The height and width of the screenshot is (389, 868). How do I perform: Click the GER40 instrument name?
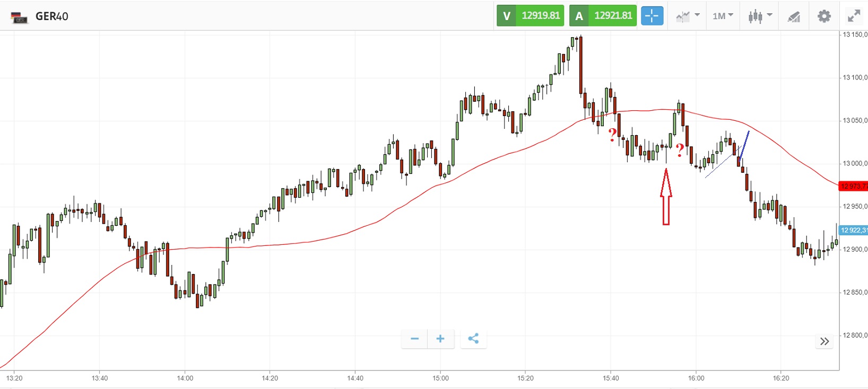(52, 16)
